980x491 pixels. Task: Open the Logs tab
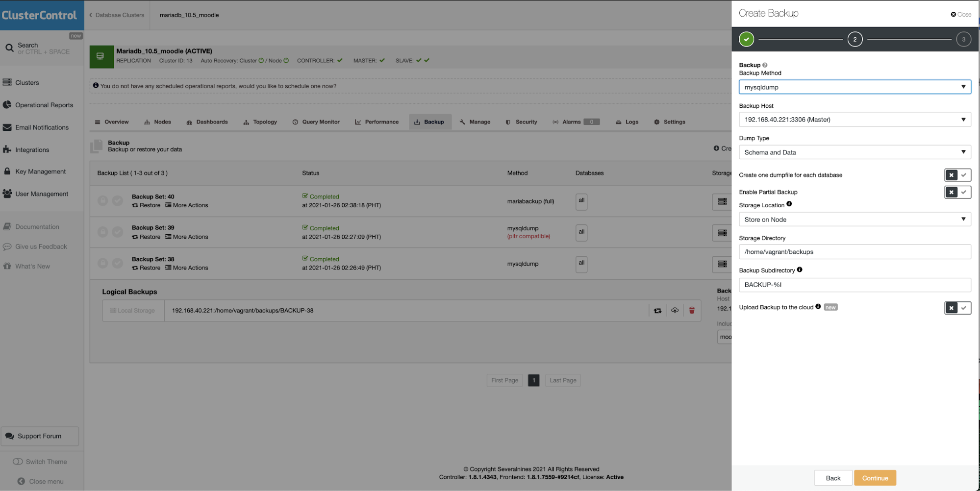(x=627, y=122)
